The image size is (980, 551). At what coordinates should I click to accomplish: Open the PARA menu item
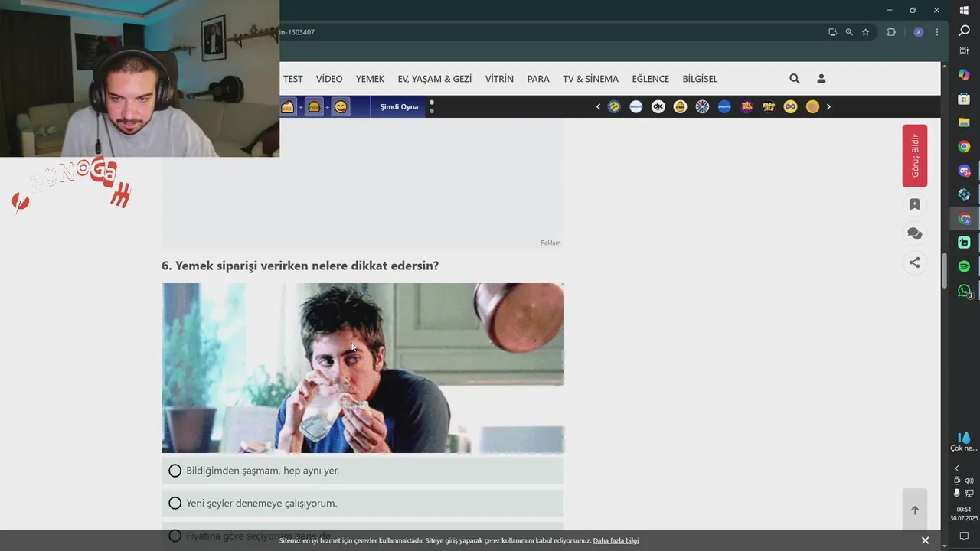coord(538,79)
